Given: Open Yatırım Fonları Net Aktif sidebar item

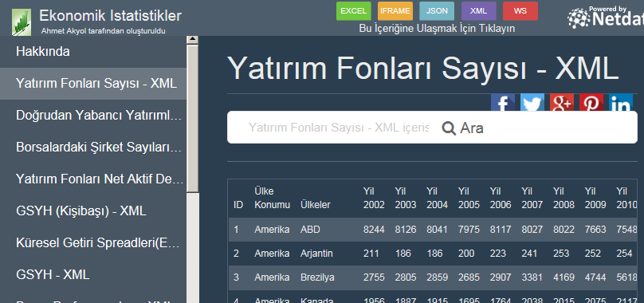Looking at the screenshot, I should pyautogui.click(x=93, y=179).
